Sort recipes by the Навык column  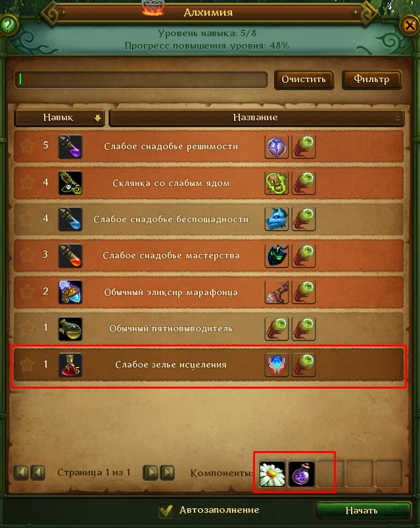[59, 118]
